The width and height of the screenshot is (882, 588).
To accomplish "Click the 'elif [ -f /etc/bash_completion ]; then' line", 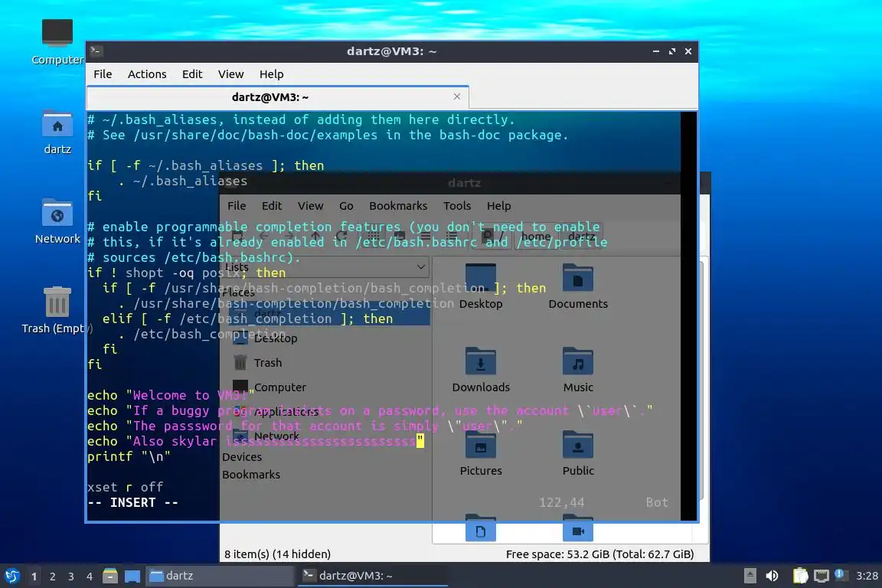I will click(x=247, y=318).
